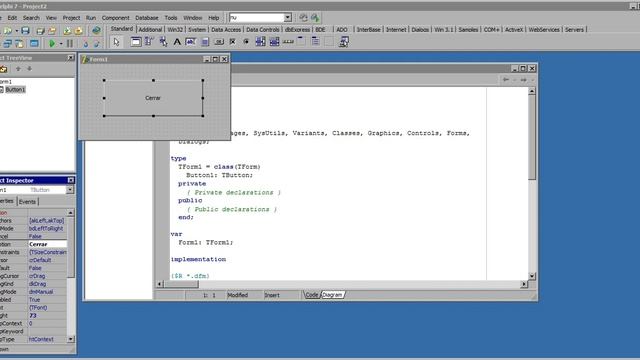The image size is (640, 360).
Task: Choose the ComboBox component icon
Action: click(274, 42)
